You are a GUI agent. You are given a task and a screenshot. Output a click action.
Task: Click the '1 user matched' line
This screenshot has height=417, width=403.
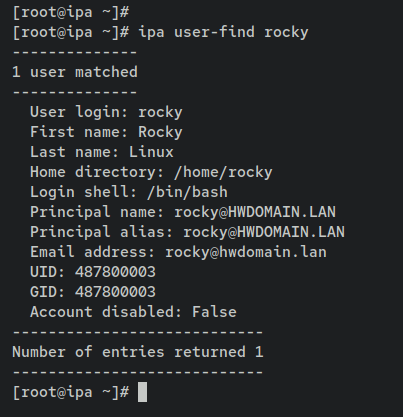click(75, 72)
